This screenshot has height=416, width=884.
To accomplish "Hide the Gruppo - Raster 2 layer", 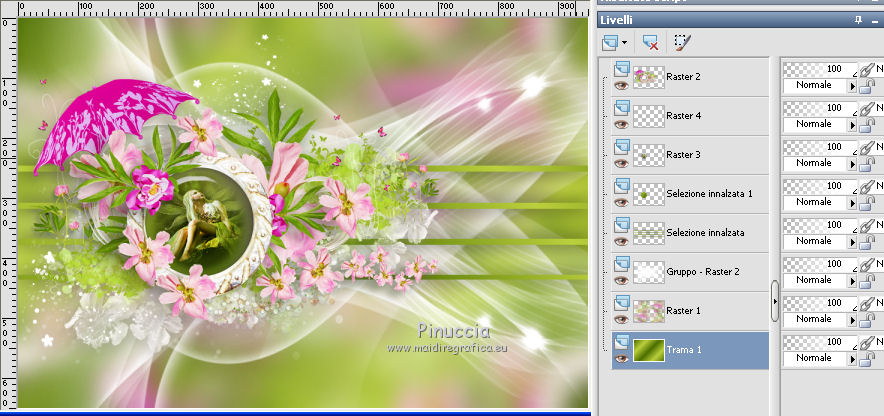I will [x=621, y=280].
